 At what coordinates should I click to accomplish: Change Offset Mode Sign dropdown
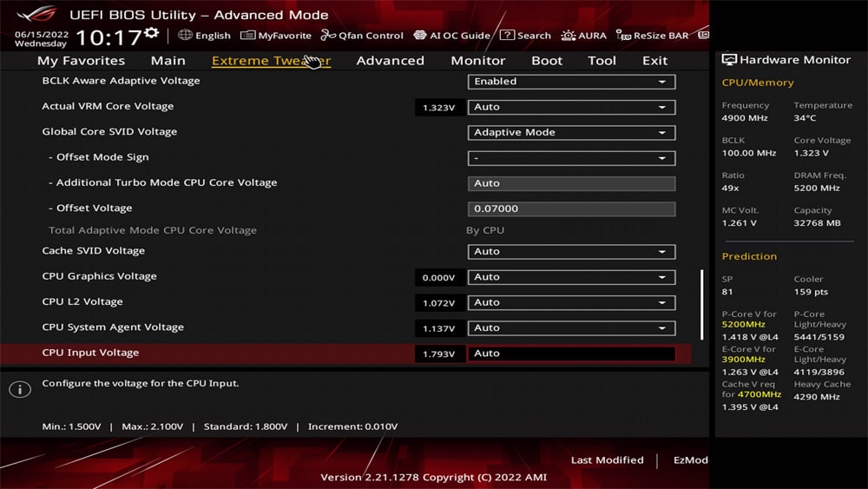point(571,158)
